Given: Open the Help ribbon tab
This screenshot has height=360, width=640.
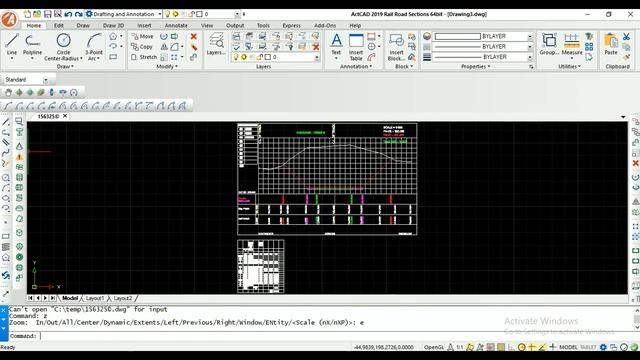Looking at the screenshot, I should 355,25.
